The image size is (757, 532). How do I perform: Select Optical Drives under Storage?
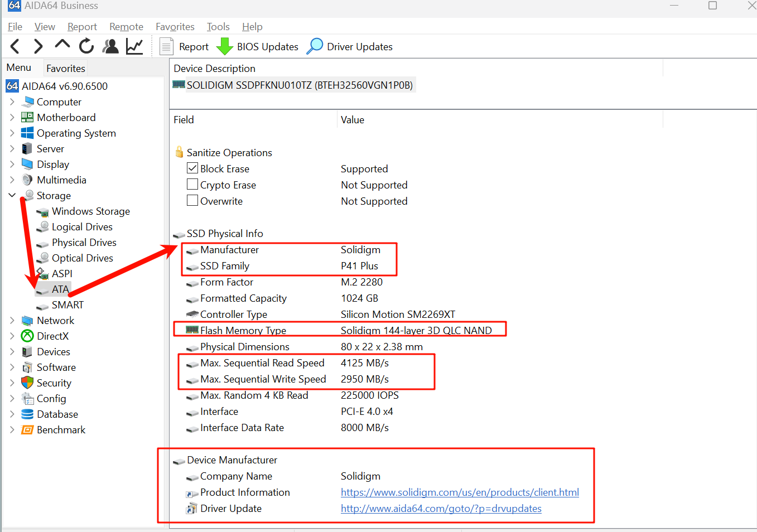[83, 258]
